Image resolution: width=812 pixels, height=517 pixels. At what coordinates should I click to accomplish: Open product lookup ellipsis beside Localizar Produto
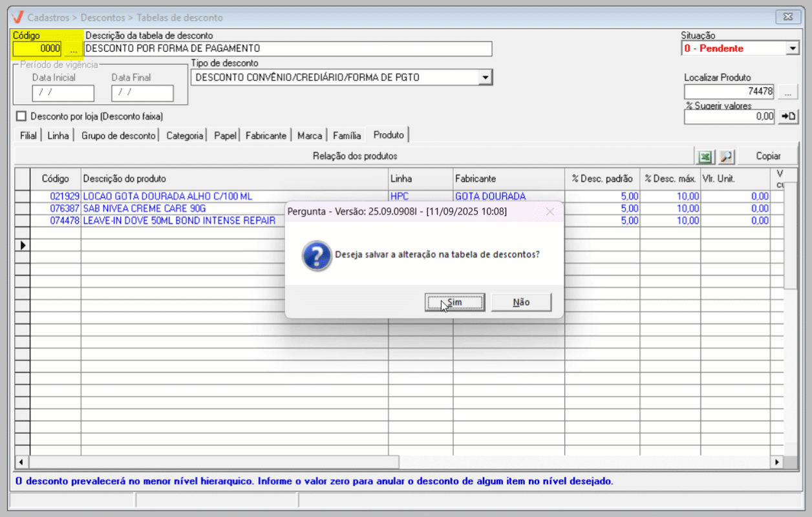787,92
